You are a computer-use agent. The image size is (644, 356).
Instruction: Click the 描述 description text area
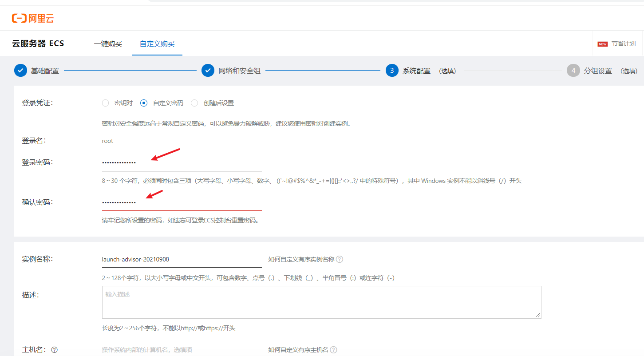point(321,302)
